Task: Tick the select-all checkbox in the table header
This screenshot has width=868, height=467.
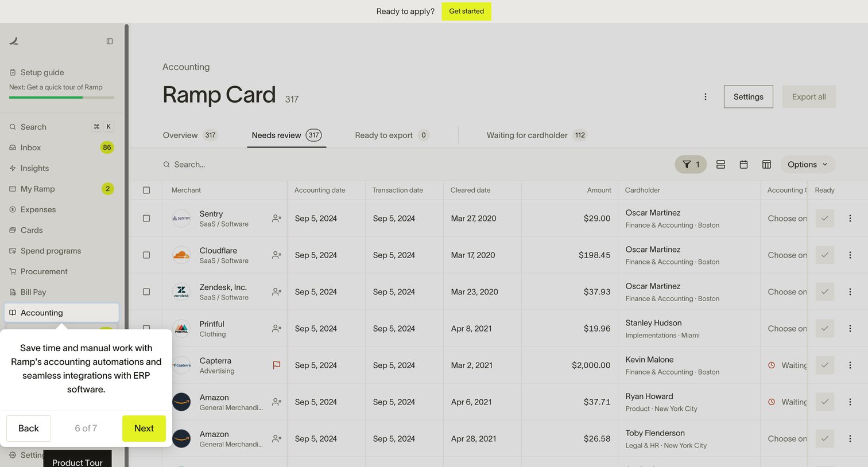Action: (x=146, y=190)
